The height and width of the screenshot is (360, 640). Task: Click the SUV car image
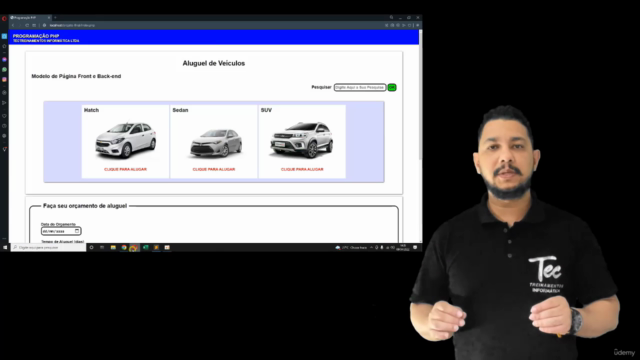pyautogui.click(x=302, y=140)
